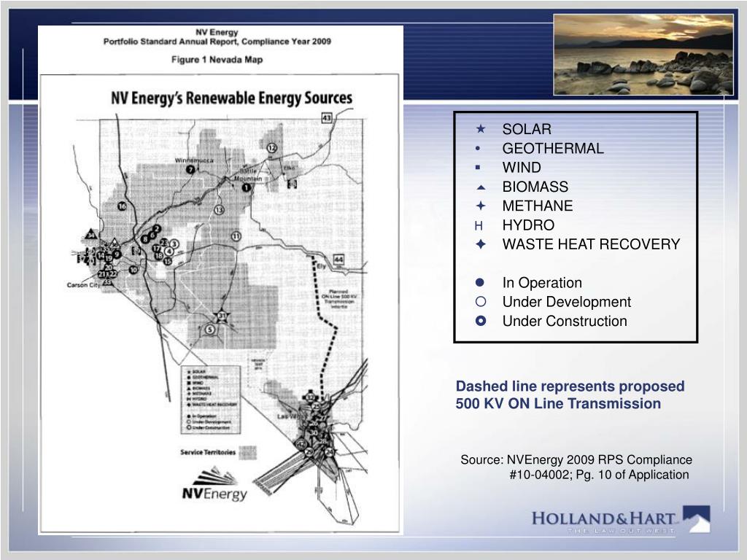Click the 'Service Territories' label
The image size is (747, 560).
(208, 452)
